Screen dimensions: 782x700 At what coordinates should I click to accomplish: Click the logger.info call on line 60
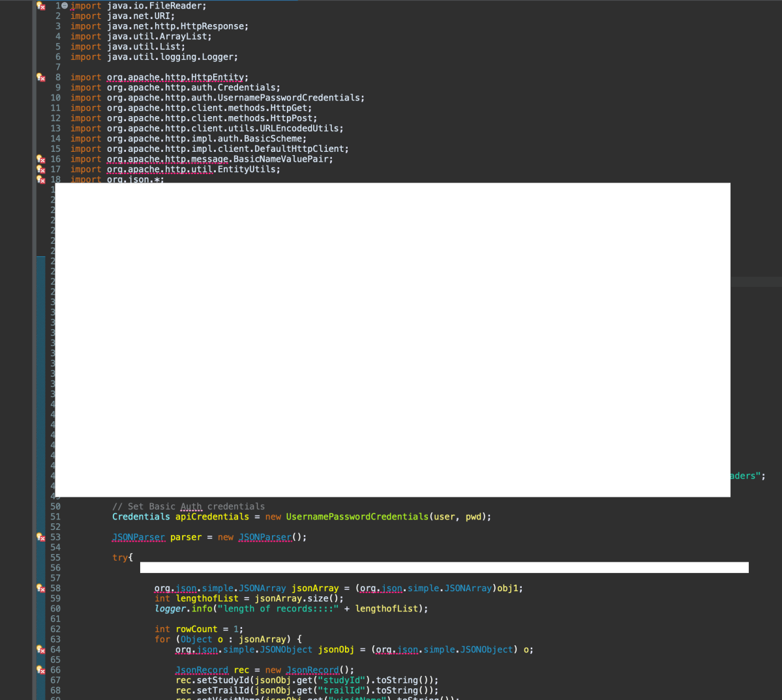tap(292, 609)
